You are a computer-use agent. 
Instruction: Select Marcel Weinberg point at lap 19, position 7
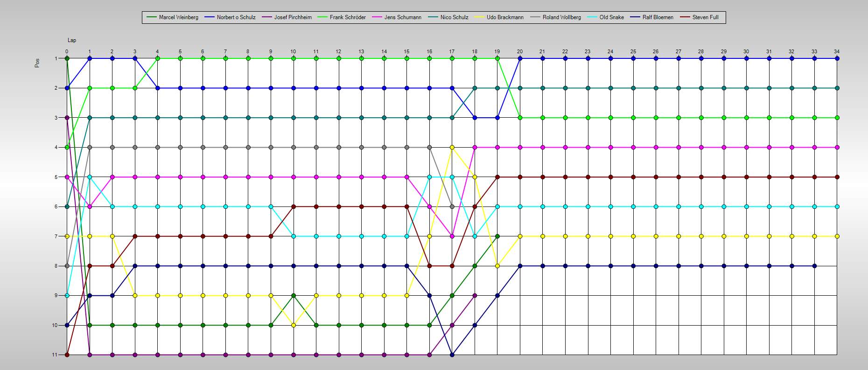(497, 236)
